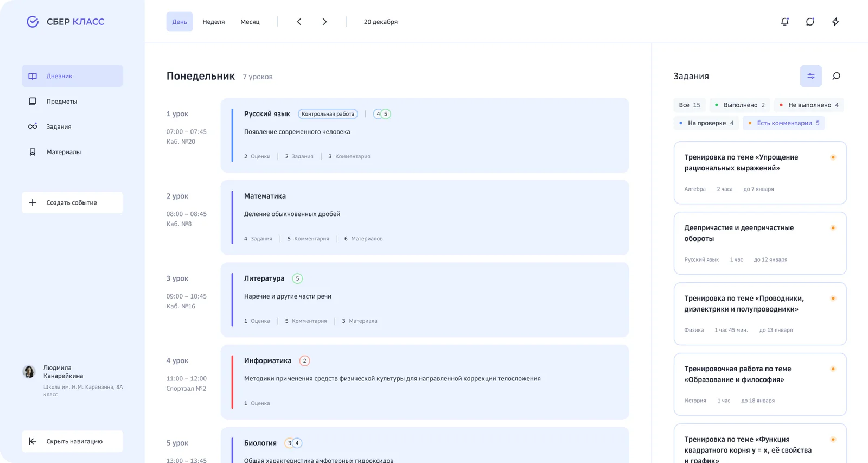Click the Сбер Класс logo
This screenshot has height=463, width=868.
pyautogui.click(x=65, y=22)
